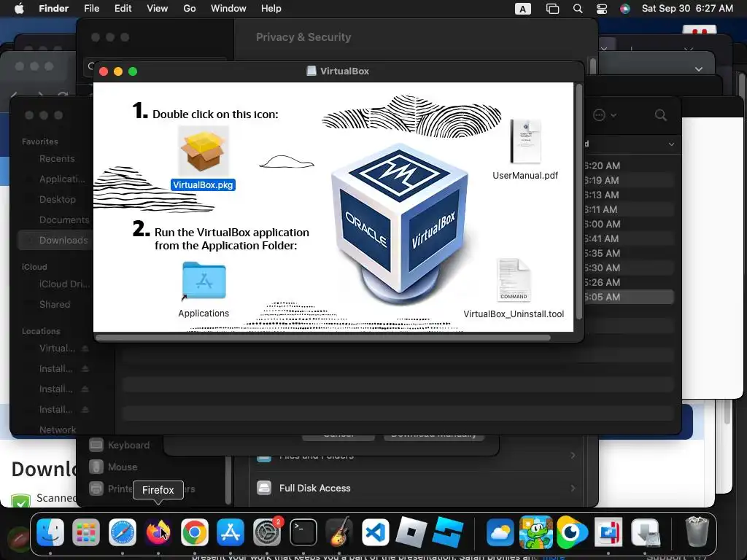The width and height of the screenshot is (747, 560).
Task: Open the blue eye app in the dock
Action: [x=572, y=532]
